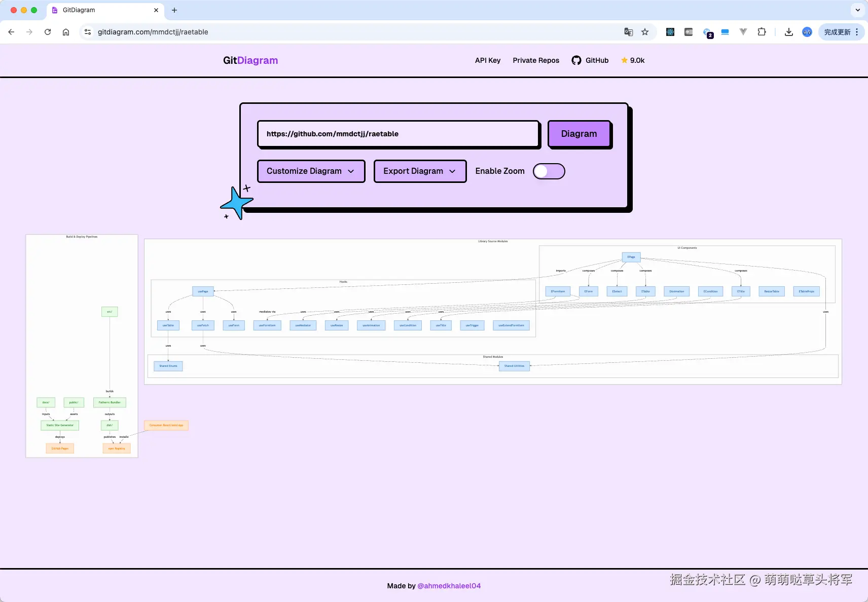The height and width of the screenshot is (602, 868).
Task: Click the ETableProps component node
Action: 807,291
